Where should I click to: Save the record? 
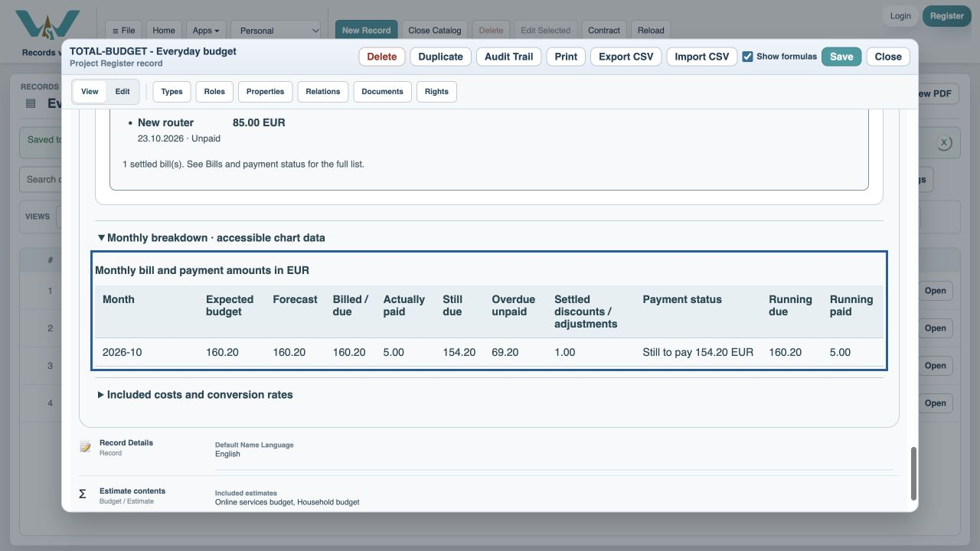coord(841,57)
